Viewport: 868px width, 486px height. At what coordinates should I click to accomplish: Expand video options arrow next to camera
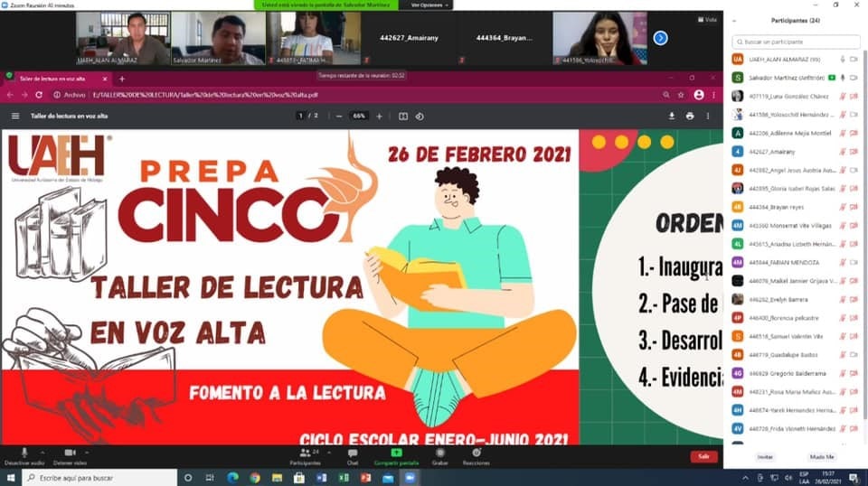[x=87, y=453]
